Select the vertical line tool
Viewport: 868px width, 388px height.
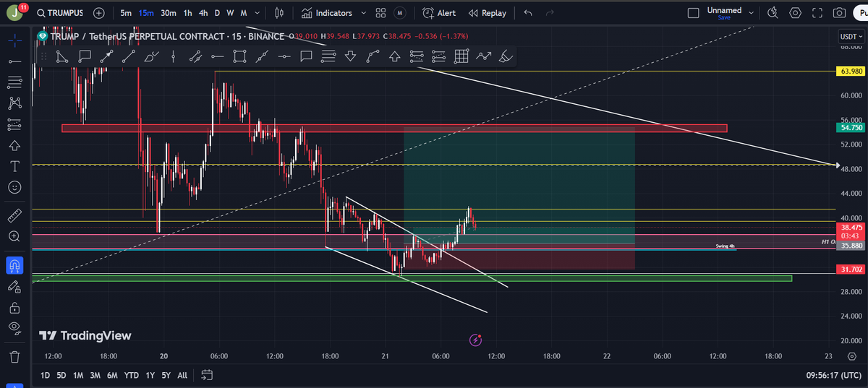pyautogui.click(x=173, y=56)
